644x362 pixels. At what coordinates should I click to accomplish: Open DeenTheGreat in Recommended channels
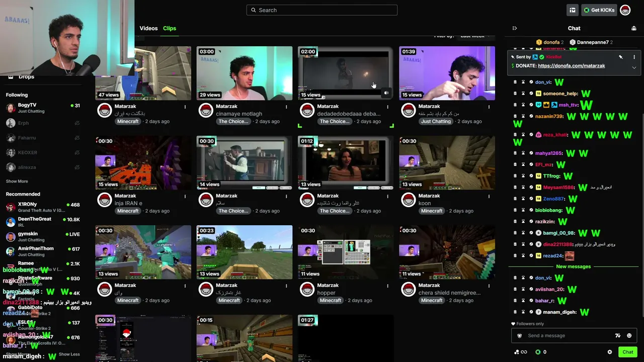(x=43, y=222)
